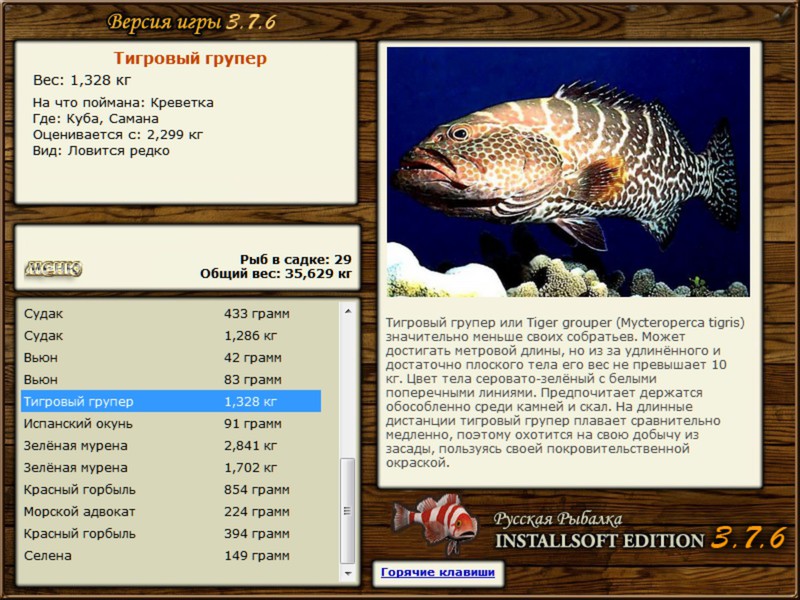Click the fish list scrollbar thumb
This screenshot has width=800, height=600.
coord(348,510)
